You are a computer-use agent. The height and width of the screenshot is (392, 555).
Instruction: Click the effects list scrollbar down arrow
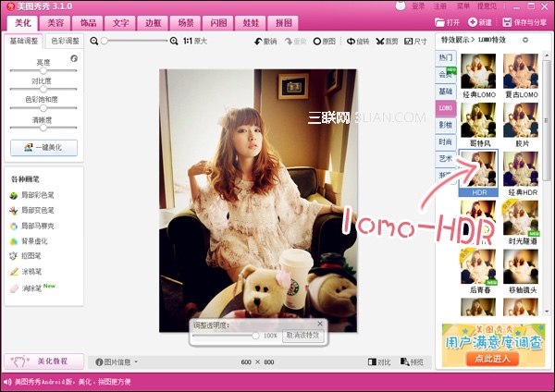pyautogui.click(x=547, y=312)
